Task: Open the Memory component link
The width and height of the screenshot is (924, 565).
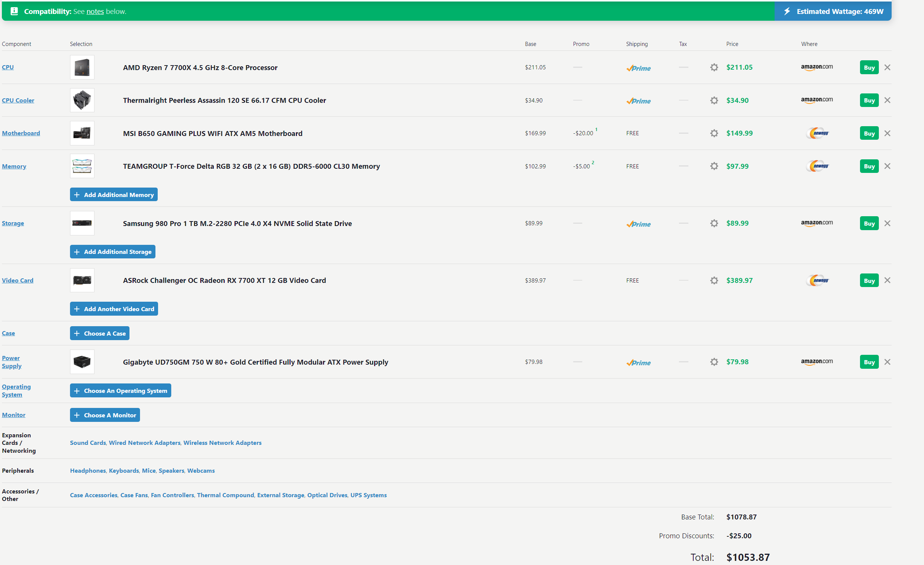Action: (x=14, y=166)
